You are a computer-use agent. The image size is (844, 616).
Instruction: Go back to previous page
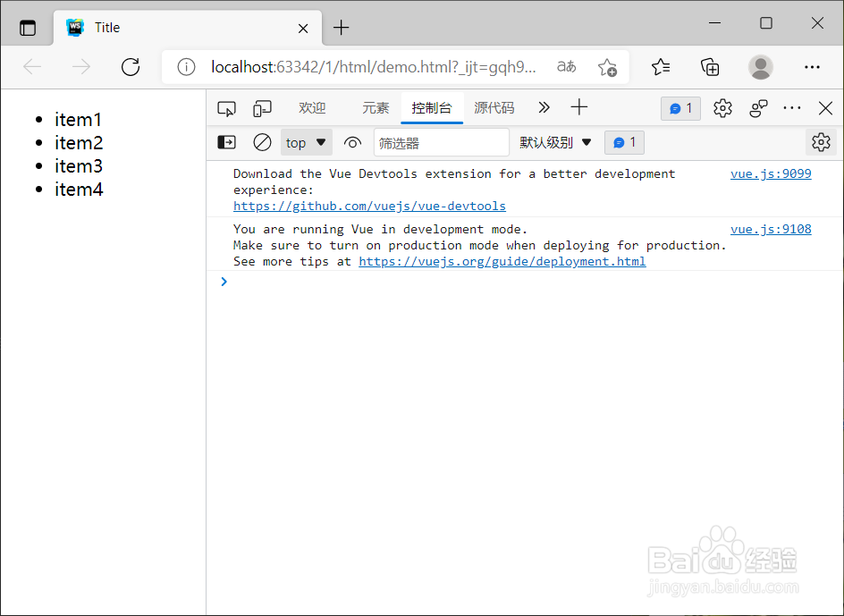pyautogui.click(x=33, y=67)
